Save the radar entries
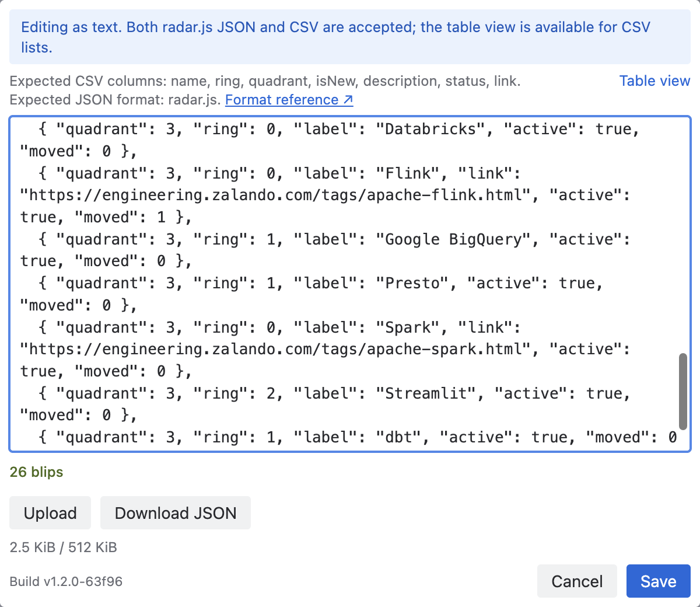 click(x=659, y=581)
